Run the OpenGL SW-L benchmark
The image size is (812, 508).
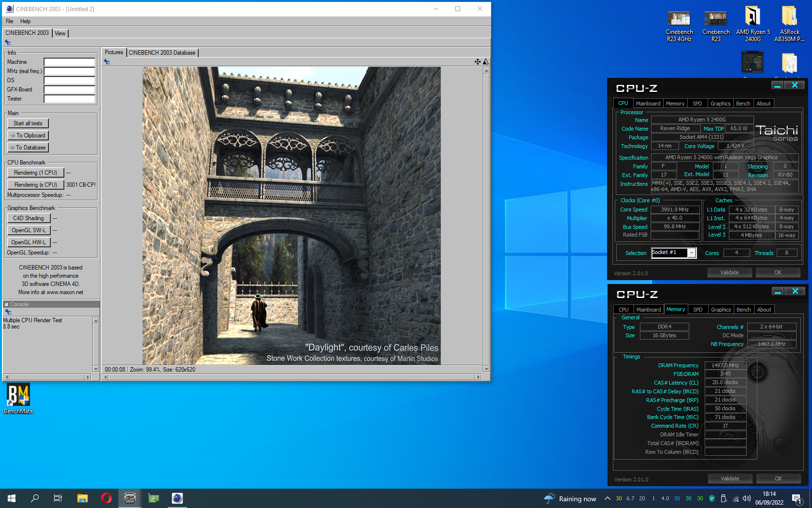29,230
